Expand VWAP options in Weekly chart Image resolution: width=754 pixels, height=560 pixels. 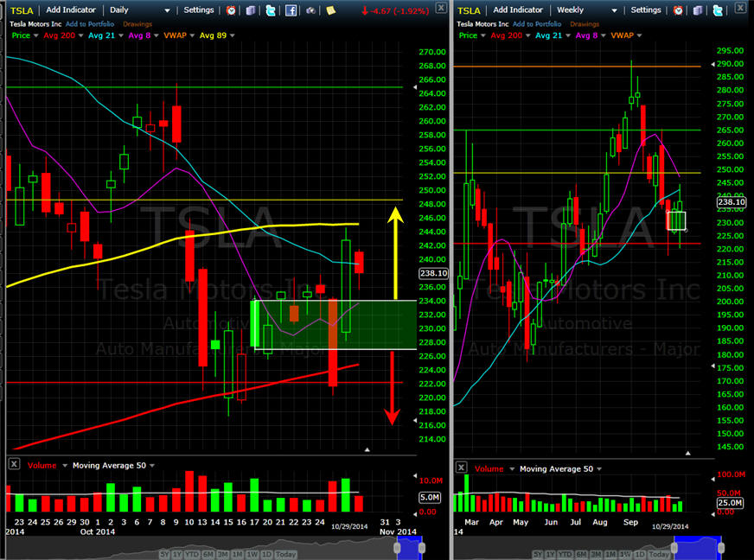[639, 35]
